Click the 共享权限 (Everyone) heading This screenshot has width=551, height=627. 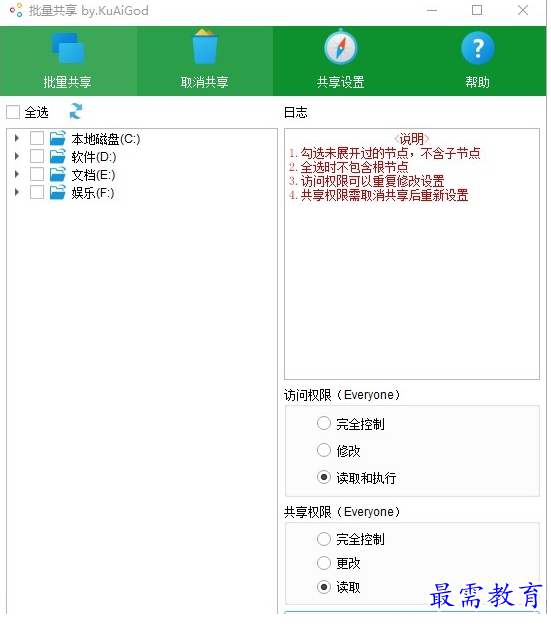(x=342, y=512)
